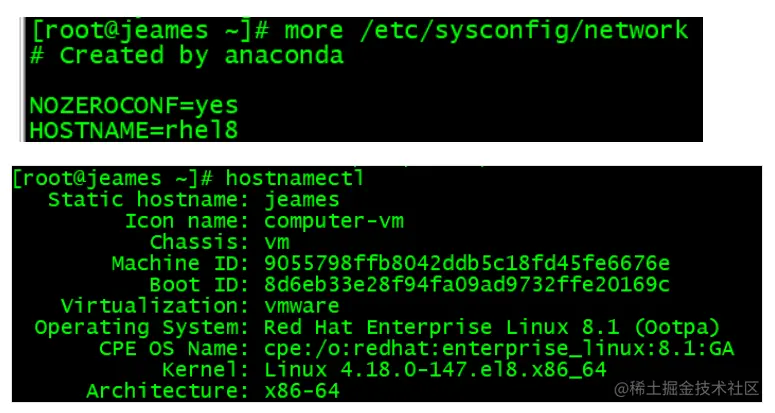Click the first [root@jeames ~]# prompt
This screenshot has height=413, width=775.
(x=150, y=31)
